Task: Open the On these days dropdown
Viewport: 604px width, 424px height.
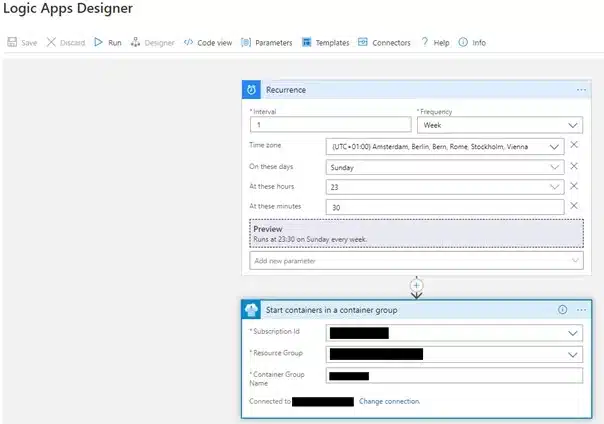Action: (x=445, y=167)
